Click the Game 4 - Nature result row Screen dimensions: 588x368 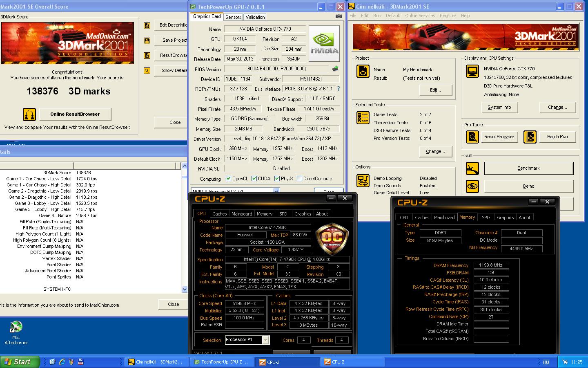(x=91, y=215)
